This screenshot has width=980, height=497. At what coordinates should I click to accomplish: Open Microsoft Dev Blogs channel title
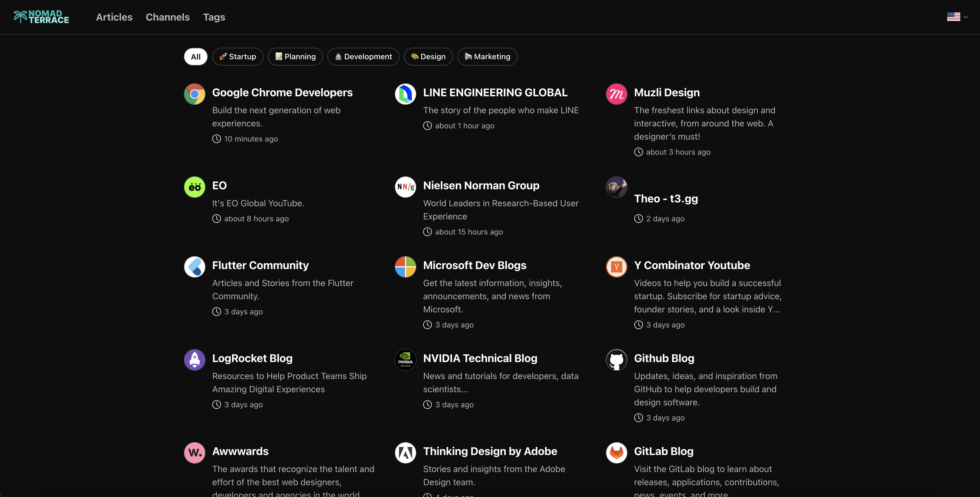click(475, 265)
